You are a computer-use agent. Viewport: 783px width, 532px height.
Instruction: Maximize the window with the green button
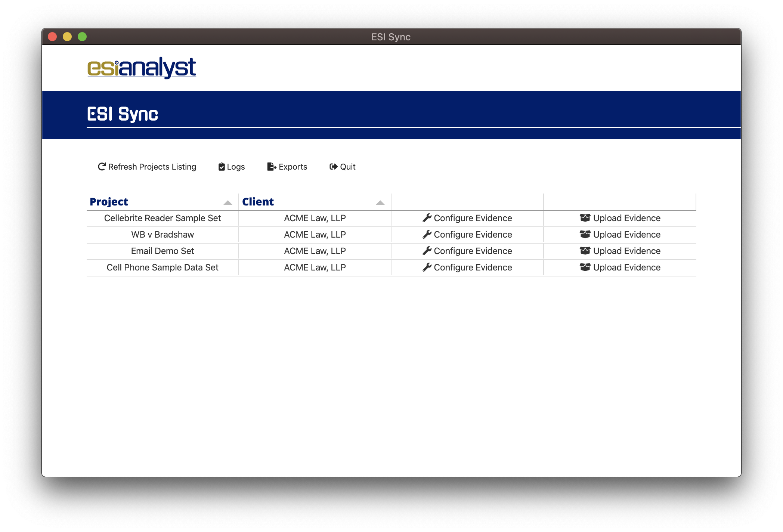coord(82,37)
